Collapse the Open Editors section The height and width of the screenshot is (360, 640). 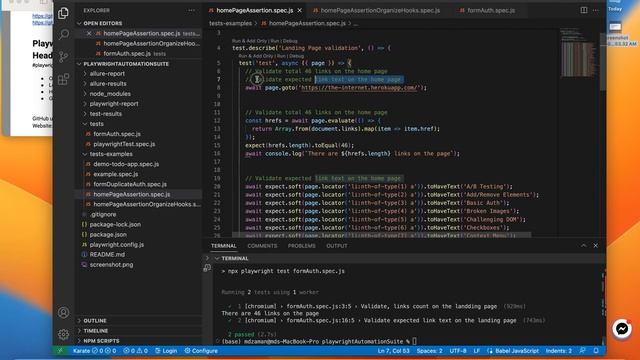(x=139, y=23)
